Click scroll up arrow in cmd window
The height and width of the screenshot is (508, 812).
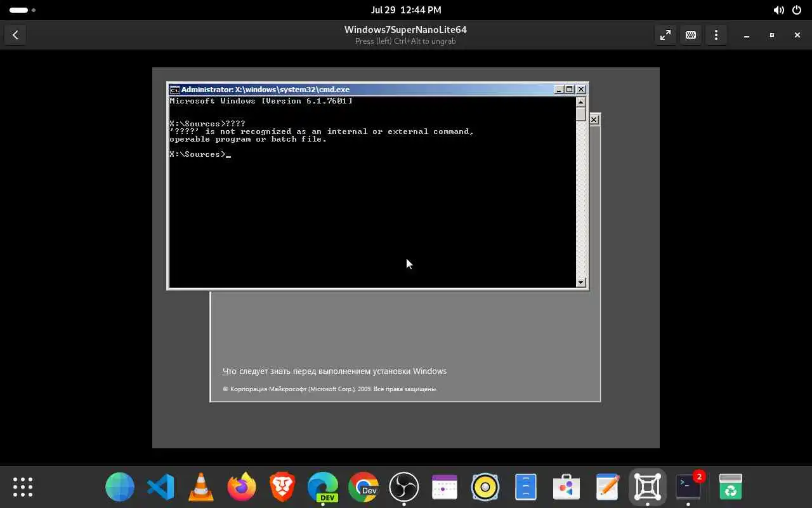580,102
